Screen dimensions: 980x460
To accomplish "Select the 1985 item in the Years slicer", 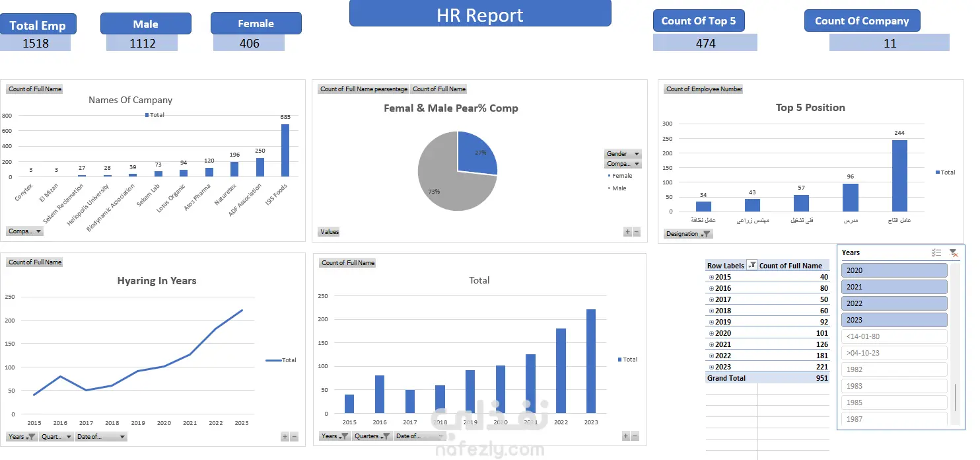I will click(894, 402).
